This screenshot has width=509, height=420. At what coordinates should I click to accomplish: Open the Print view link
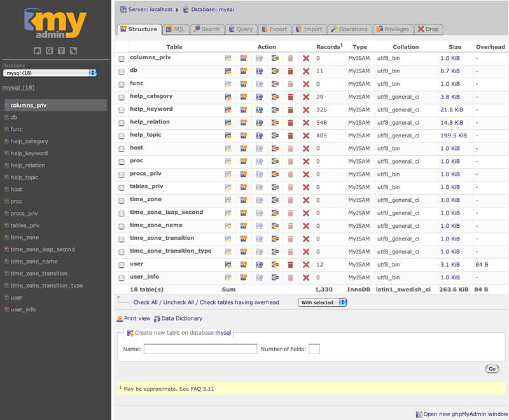pos(134,318)
